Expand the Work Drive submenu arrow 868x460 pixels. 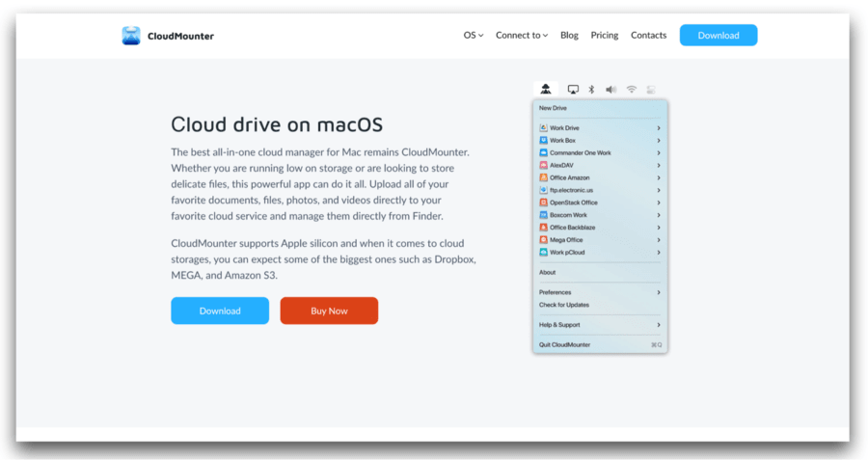click(x=659, y=128)
